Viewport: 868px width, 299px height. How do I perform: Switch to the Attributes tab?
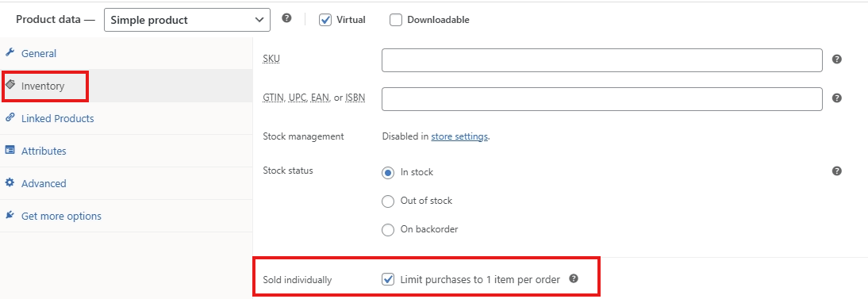(126, 151)
